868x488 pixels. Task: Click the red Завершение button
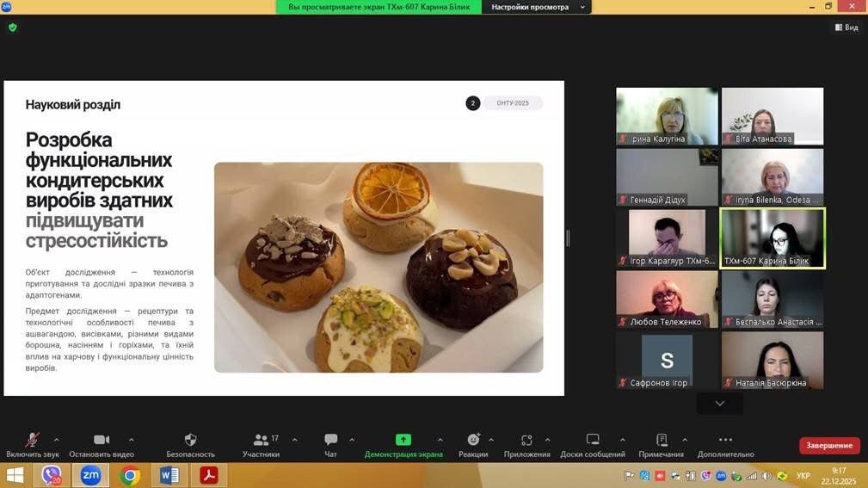[x=829, y=445]
